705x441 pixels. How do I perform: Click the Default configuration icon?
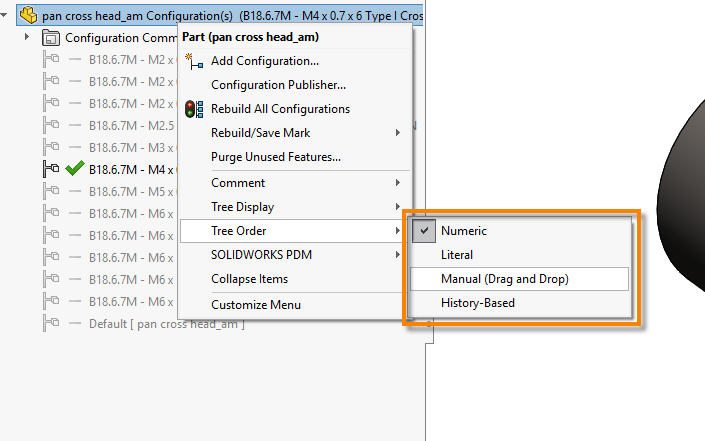pyautogui.click(x=51, y=323)
